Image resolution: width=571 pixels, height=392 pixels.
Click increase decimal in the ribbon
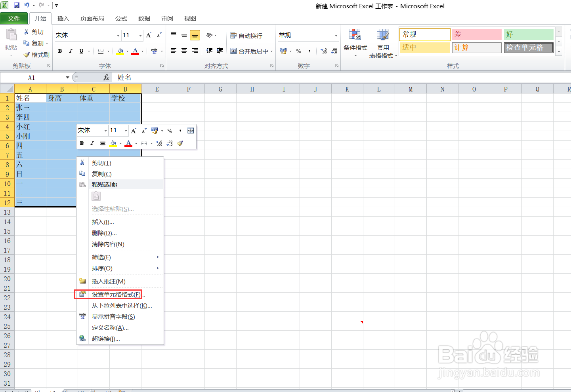[x=324, y=51]
